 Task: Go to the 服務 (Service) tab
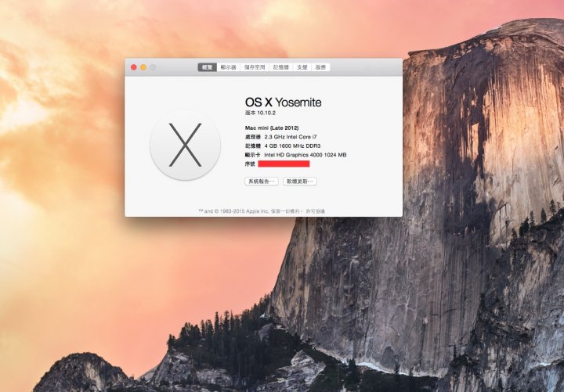pyautogui.click(x=320, y=67)
